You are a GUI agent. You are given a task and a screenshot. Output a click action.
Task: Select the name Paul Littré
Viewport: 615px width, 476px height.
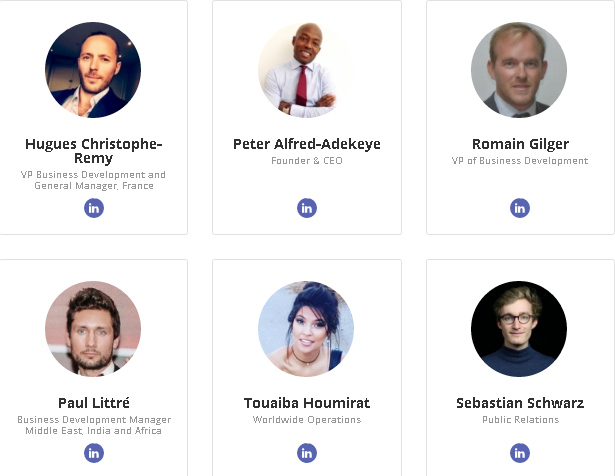[94, 403]
